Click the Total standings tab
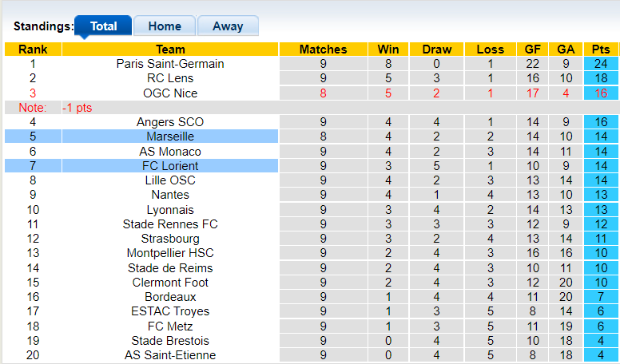The width and height of the screenshot is (620, 364). tap(104, 26)
